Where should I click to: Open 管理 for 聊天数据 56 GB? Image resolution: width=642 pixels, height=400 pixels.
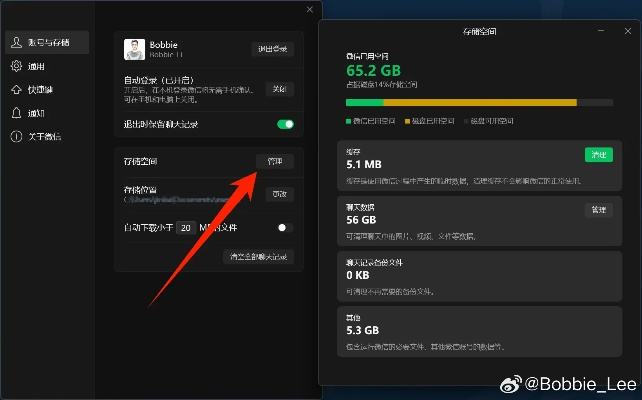coord(598,210)
